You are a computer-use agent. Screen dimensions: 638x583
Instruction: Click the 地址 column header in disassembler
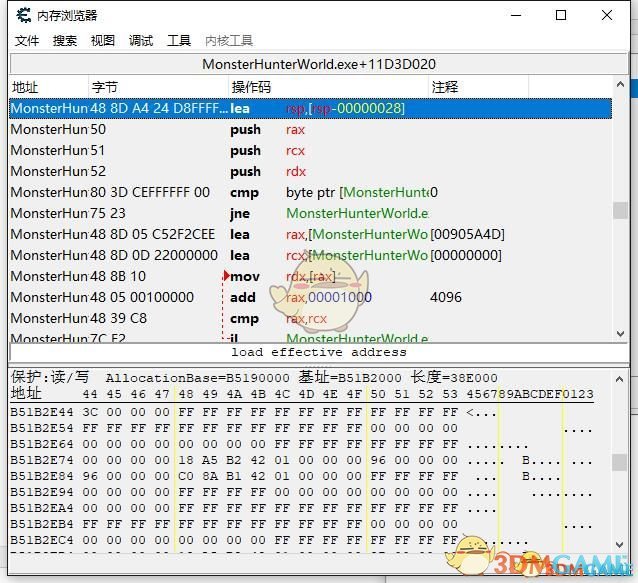[48, 87]
